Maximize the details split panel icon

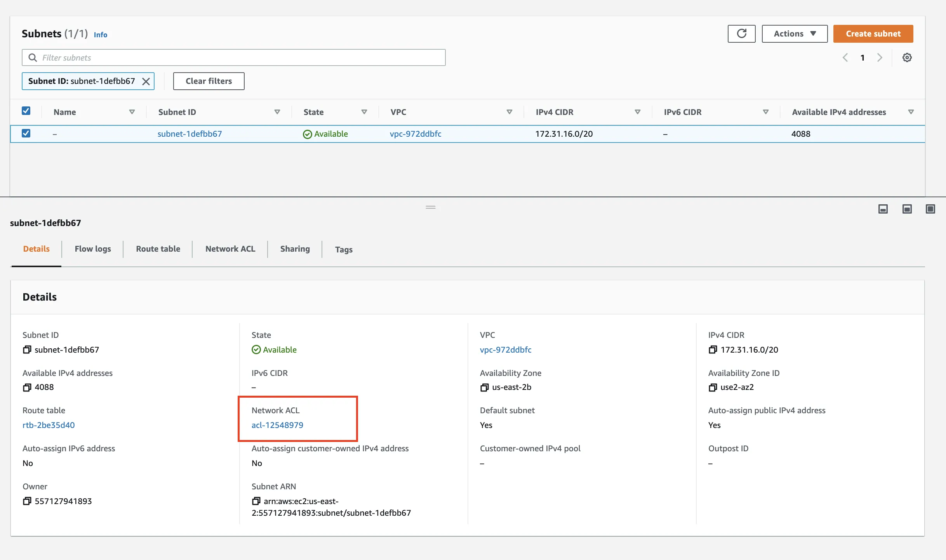930,209
